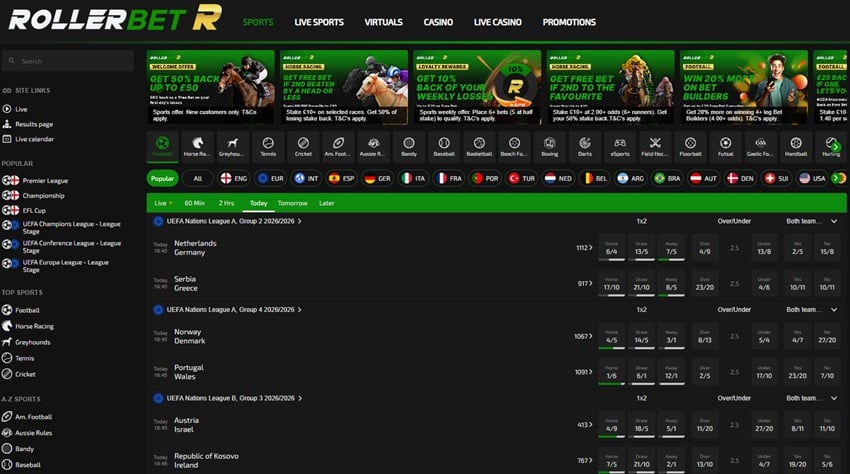Select Field Hockey in the sports carousel
The height and width of the screenshot is (474, 850).
(655, 146)
